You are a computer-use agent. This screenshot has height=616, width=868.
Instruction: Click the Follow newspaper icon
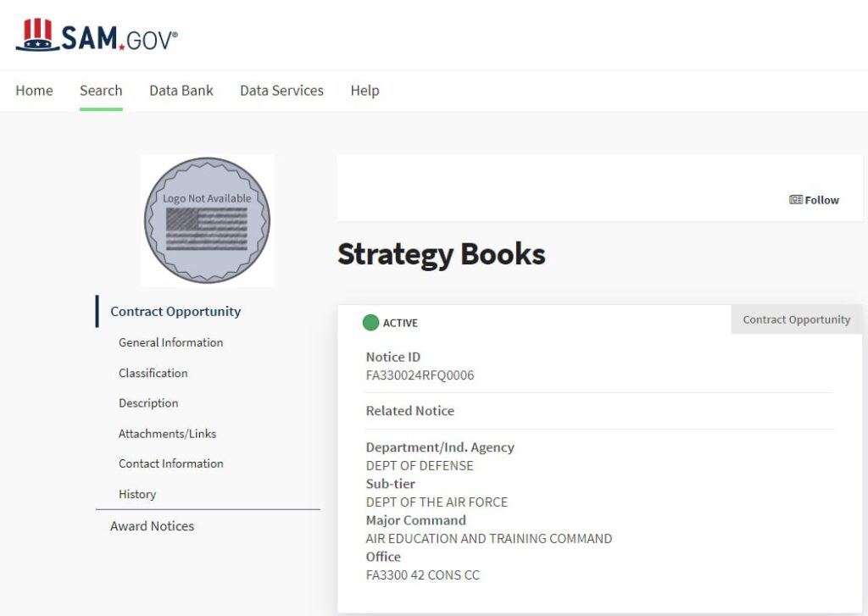coord(795,200)
